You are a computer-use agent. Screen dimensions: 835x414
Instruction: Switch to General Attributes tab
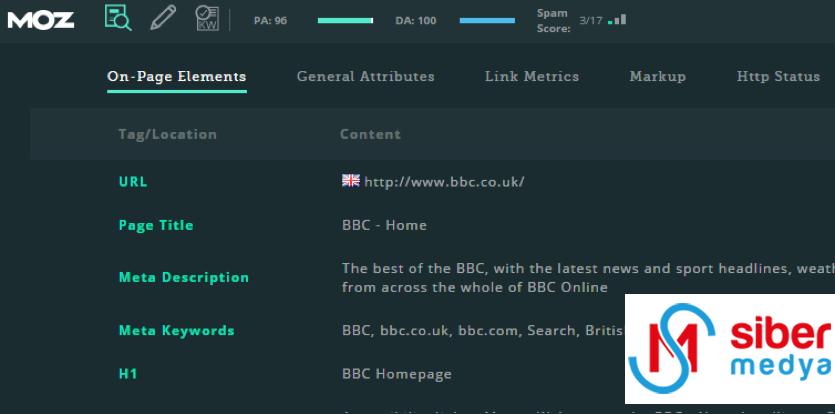[x=365, y=77]
